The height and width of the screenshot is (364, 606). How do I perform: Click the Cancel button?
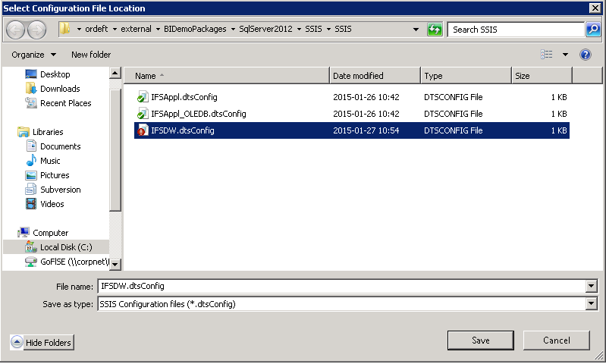[x=556, y=340]
